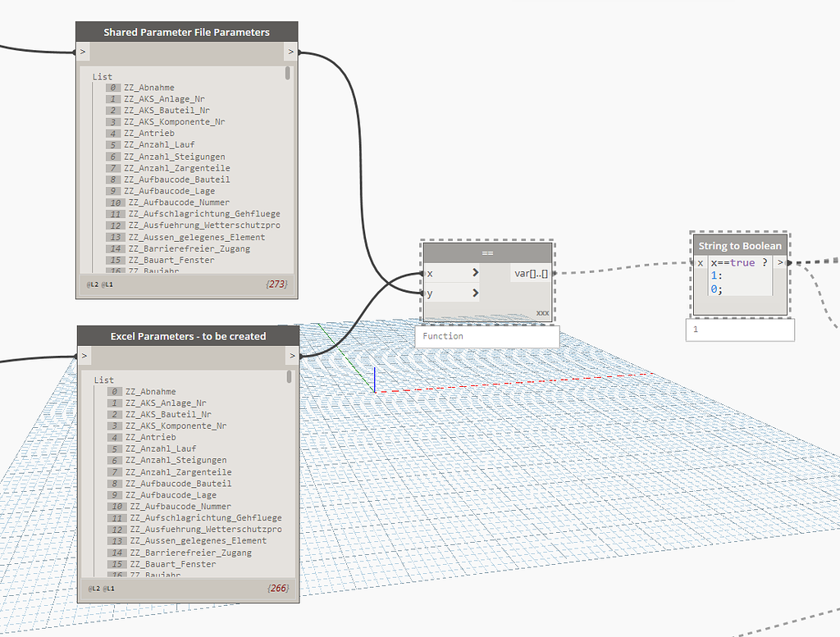
Task: Select the Shared Parameter File Parameters title bar
Action: [186, 33]
